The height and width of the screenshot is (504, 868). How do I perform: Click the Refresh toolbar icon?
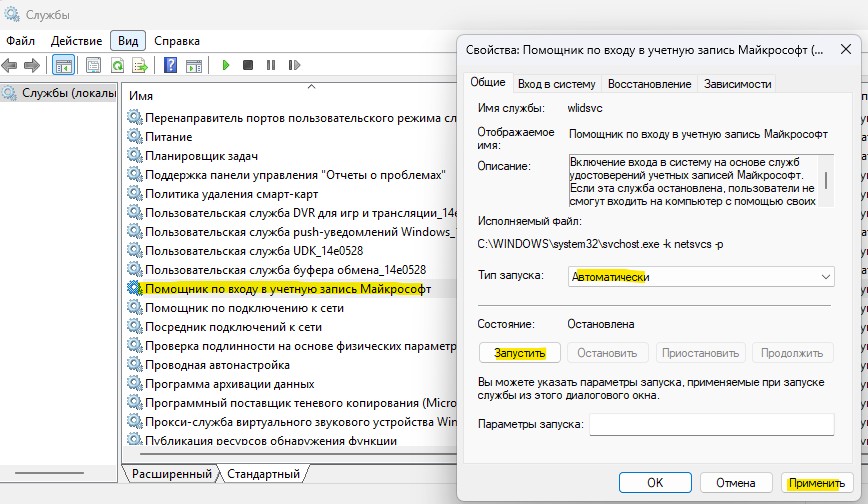pyautogui.click(x=117, y=65)
